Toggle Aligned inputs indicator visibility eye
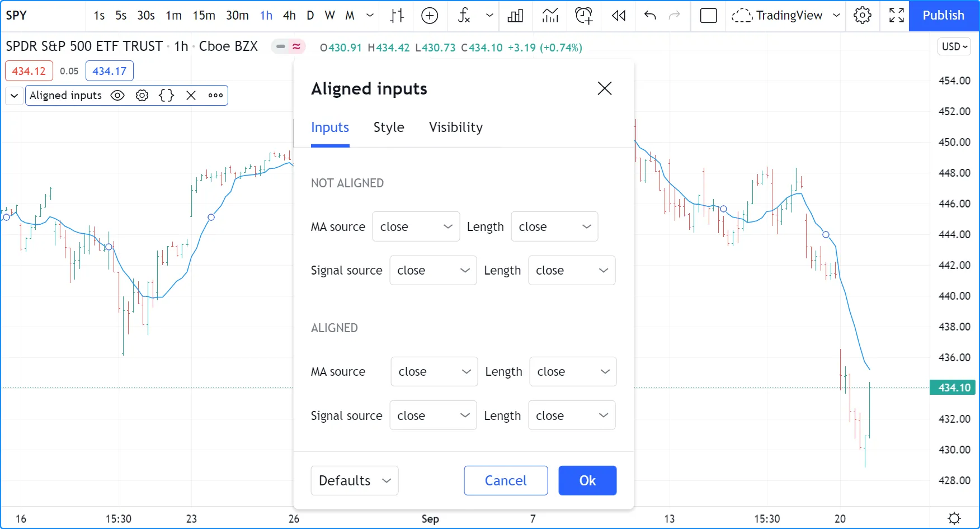 (117, 96)
